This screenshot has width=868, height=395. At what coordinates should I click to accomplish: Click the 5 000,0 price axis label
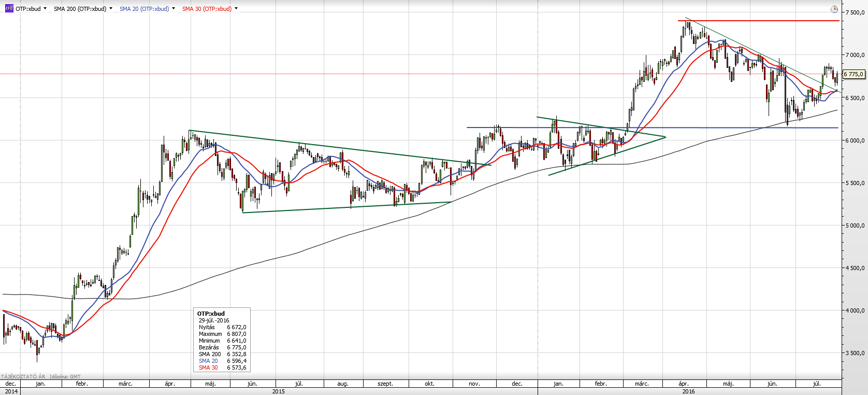pos(855,225)
